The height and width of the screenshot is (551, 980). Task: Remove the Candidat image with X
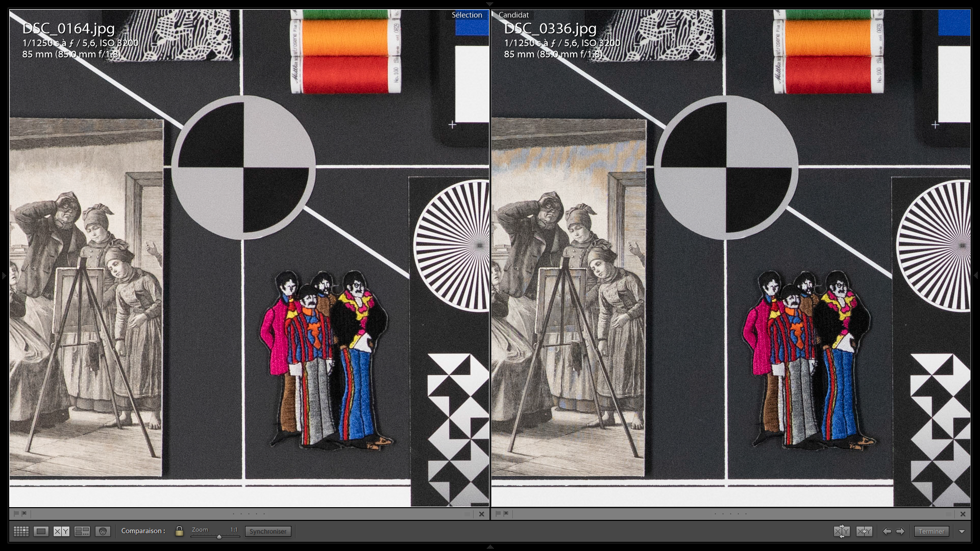pyautogui.click(x=963, y=514)
